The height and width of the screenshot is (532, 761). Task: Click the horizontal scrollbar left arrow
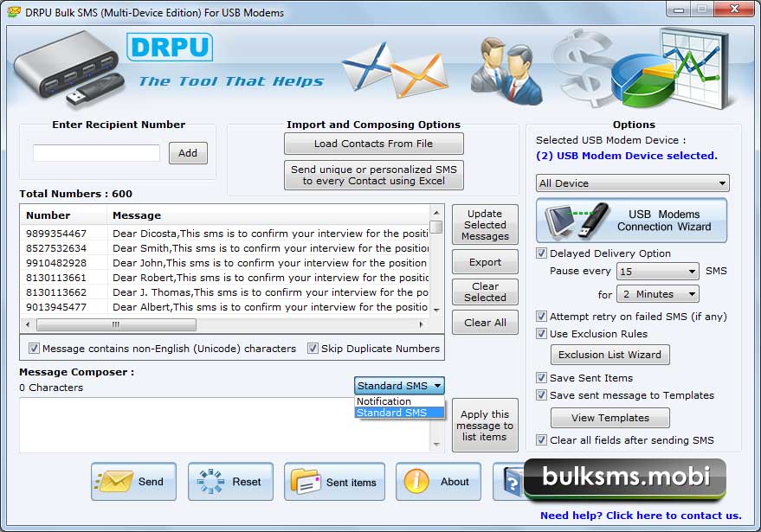(x=28, y=324)
